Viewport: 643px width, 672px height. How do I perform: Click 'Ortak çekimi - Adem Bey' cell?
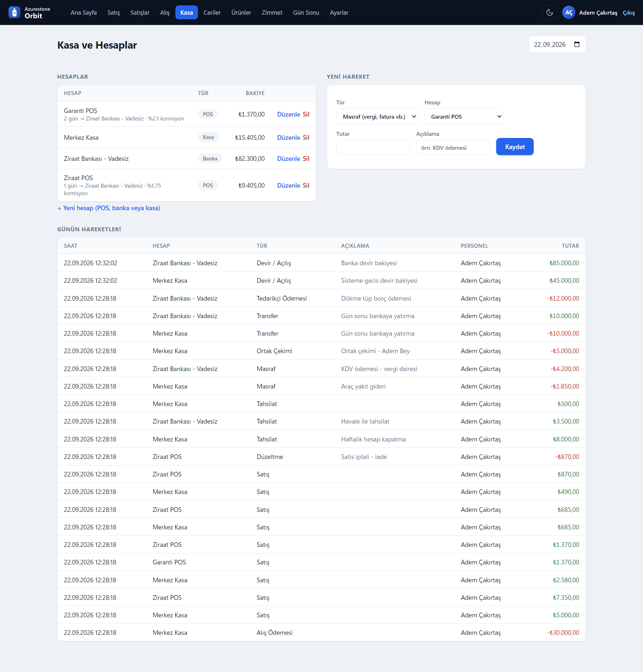click(x=375, y=351)
